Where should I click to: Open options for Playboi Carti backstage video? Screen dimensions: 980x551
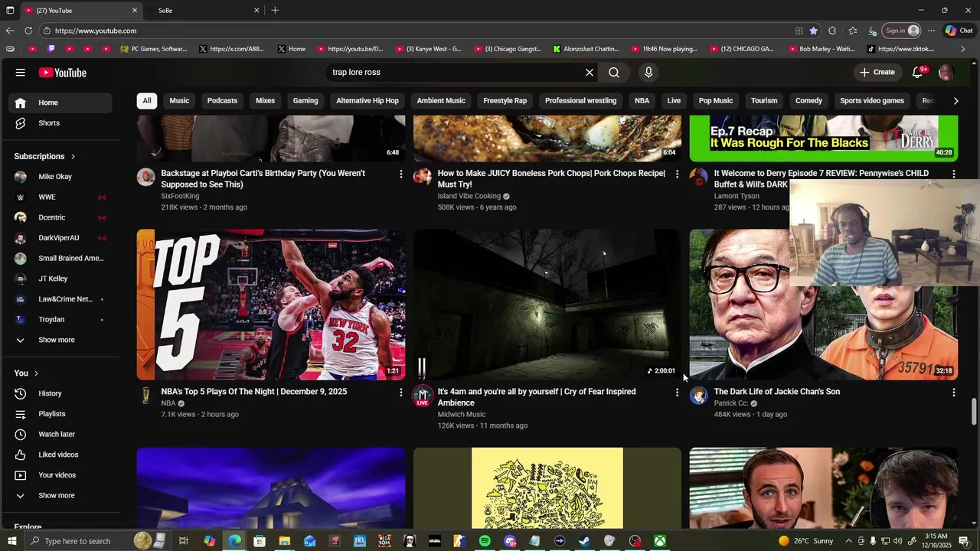click(x=400, y=174)
